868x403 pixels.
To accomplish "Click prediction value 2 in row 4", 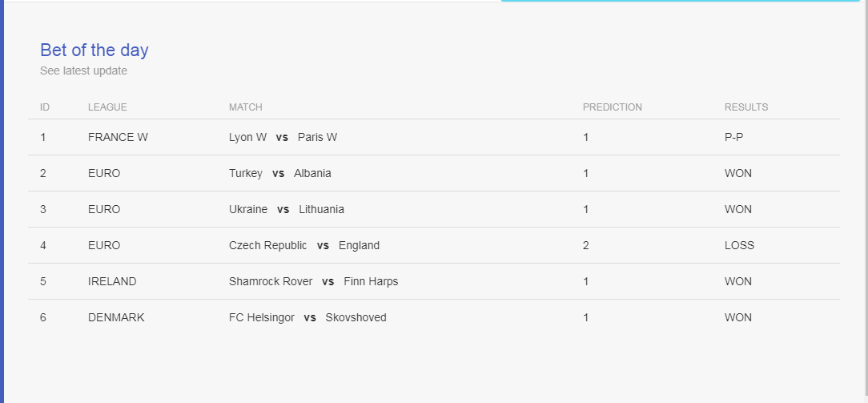I will tap(585, 245).
